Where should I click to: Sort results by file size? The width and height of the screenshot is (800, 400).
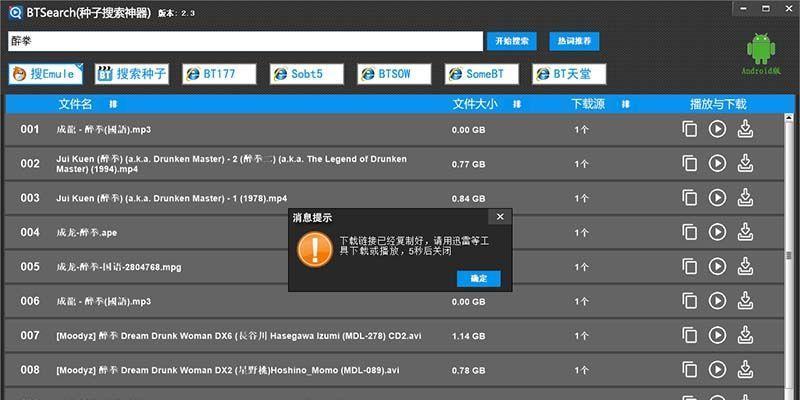pos(517,104)
